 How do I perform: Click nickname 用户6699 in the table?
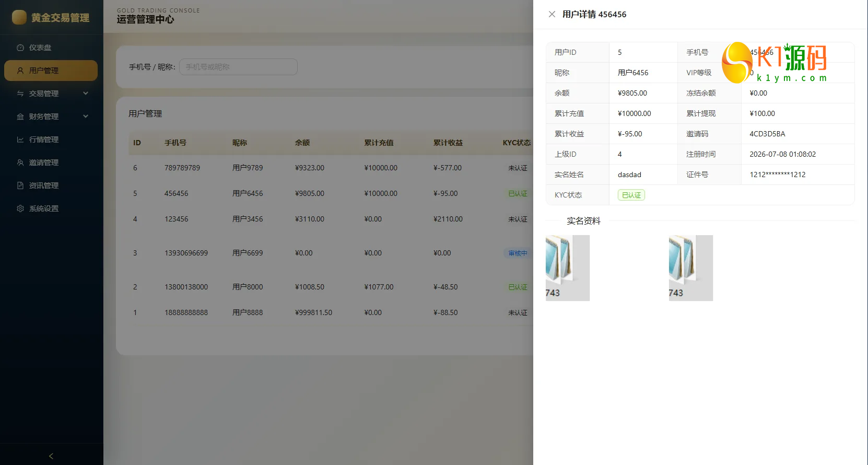click(248, 253)
